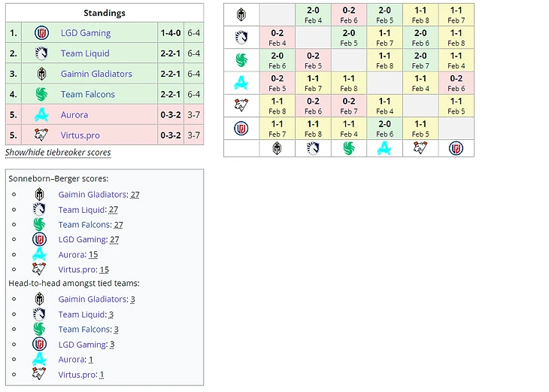Screen dimensions: 549x392
Task: Click Gaimin Gladiators vs Liquid 2-0 Feb 4 cell
Action: 313,15
